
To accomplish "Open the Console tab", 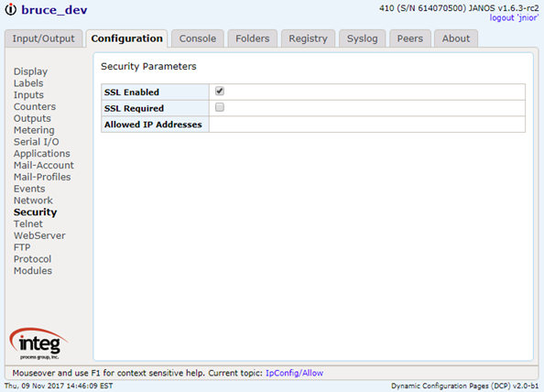I will pos(198,38).
